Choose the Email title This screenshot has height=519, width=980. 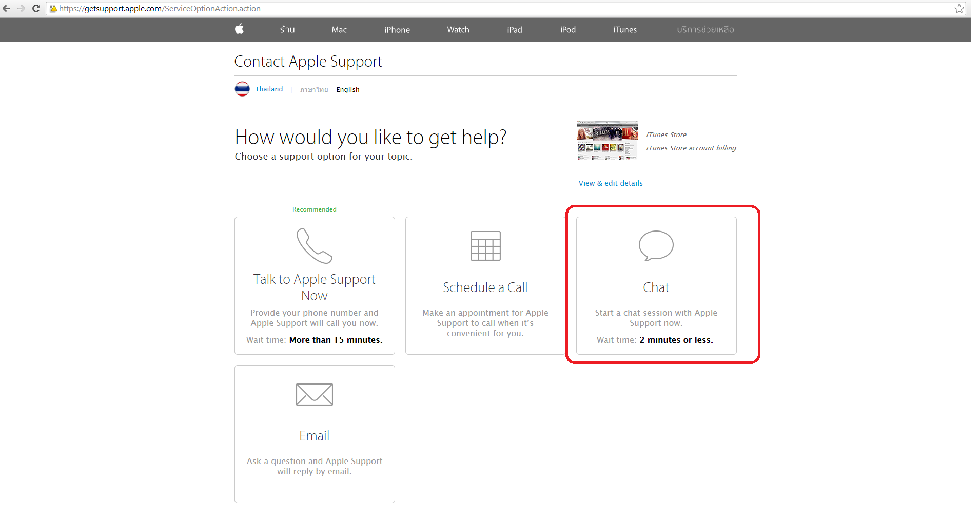(x=315, y=436)
